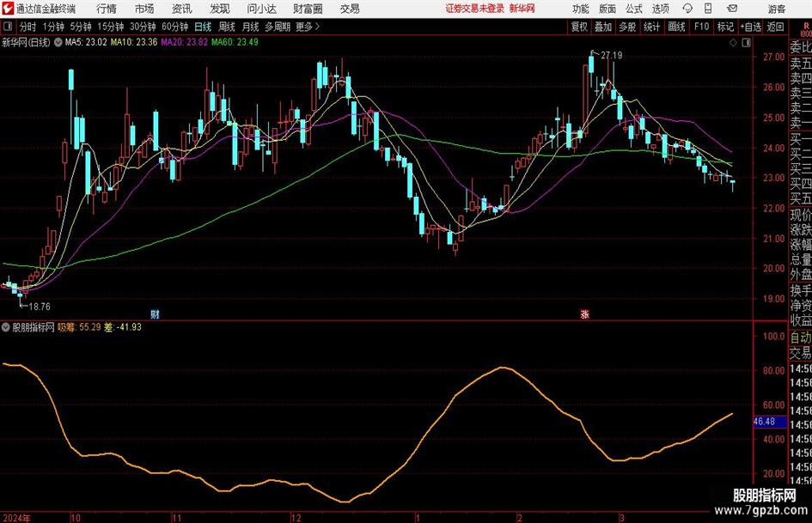Click the 吸筹: 55.29 indicator value

click(79, 327)
